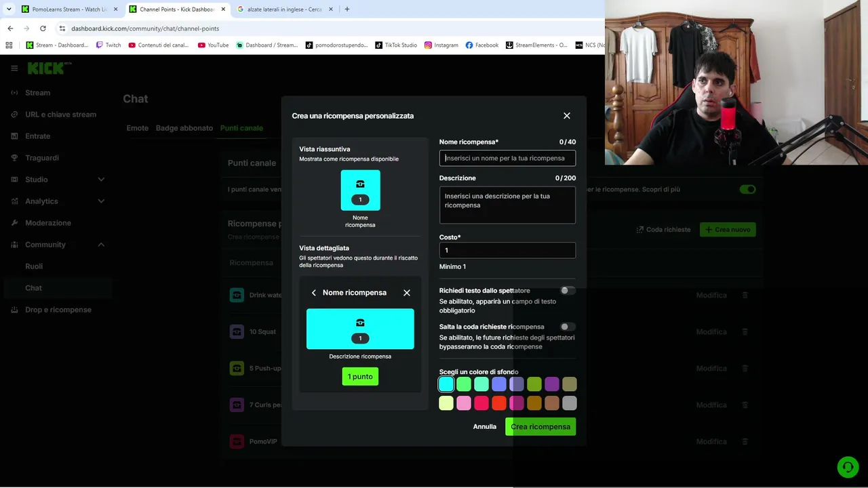Enable Richiedi testo dallo spettatore toggle
868x488 pixels.
click(x=568, y=290)
